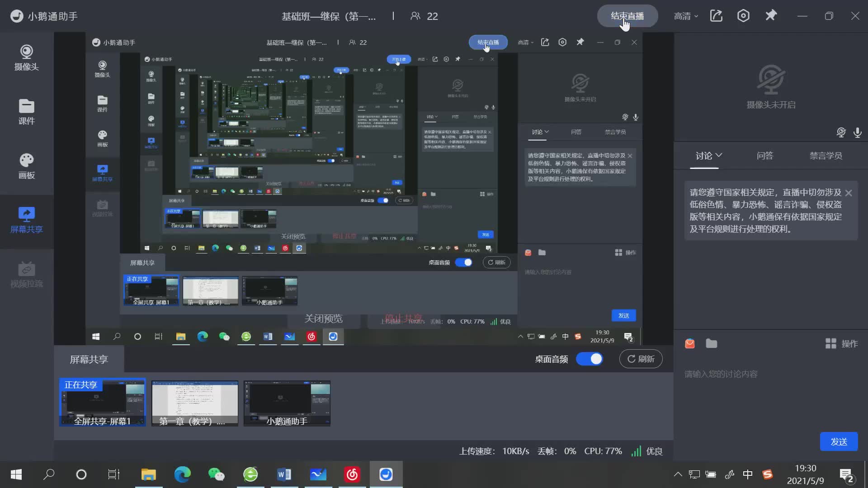This screenshot has height=488, width=868.
Task: Open settings hexagon icon in title bar
Action: click(x=743, y=16)
